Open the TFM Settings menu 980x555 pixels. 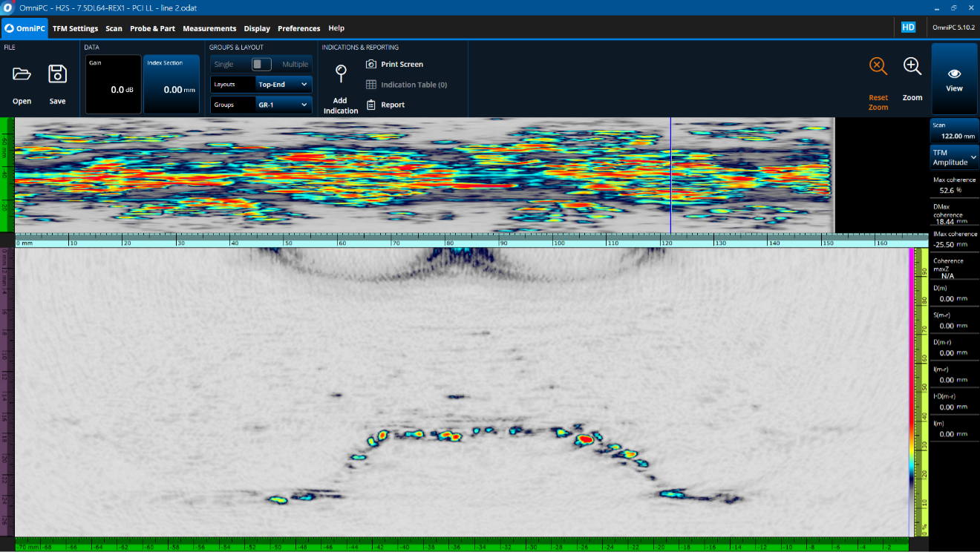[x=75, y=28]
